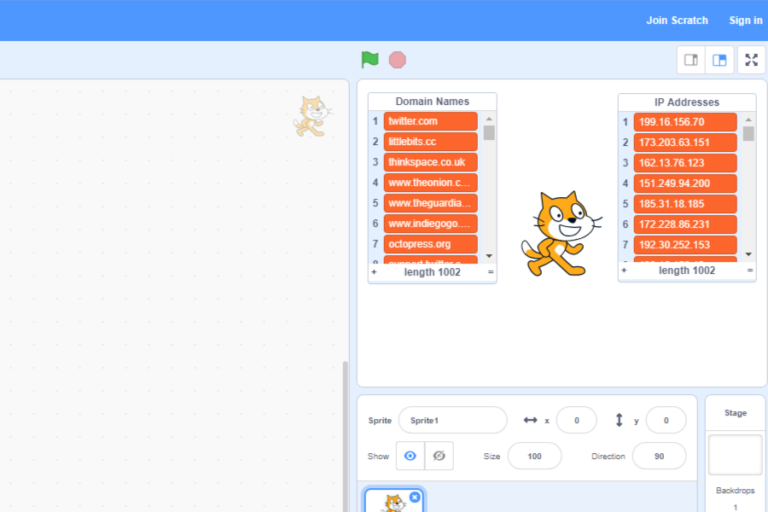Open the Join Scratch link

click(x=677, y=20)
